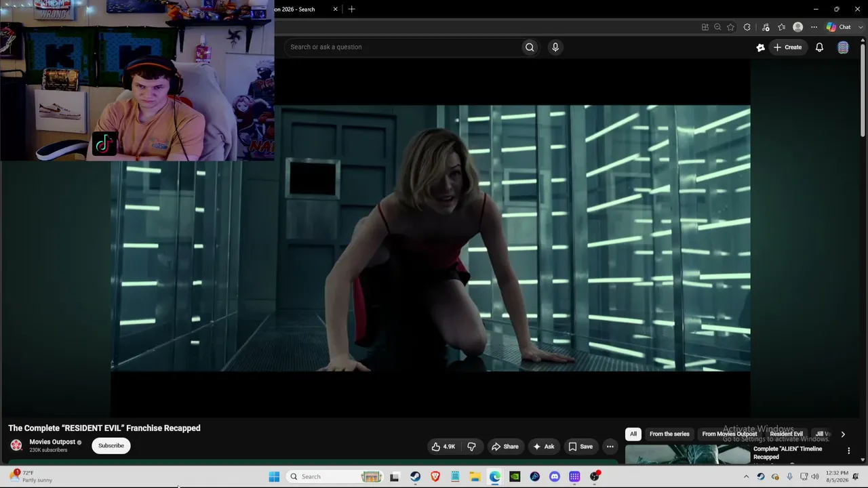Open the NVIDIA app in the taskbar
This screenshot has height=488, width=868.
[x=515, y=476]
